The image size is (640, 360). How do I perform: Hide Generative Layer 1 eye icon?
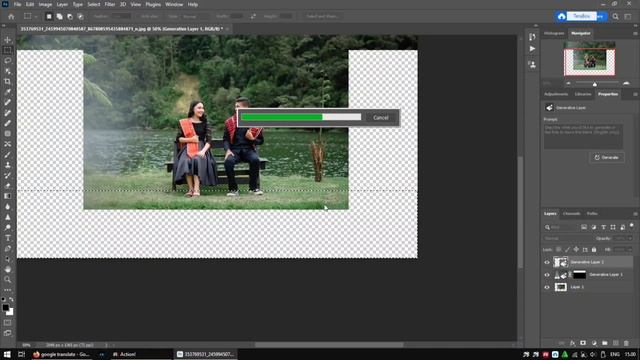click(x=547, y=275)
